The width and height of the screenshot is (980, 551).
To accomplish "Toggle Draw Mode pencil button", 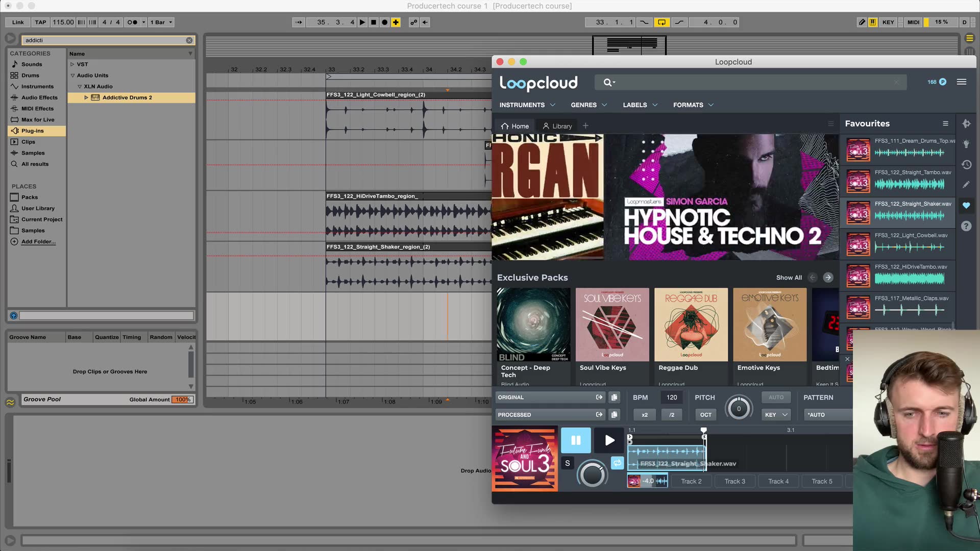I will [x=862, y=22].
